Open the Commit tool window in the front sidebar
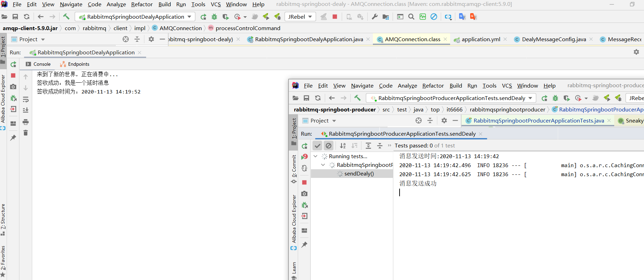 (294, 169)
